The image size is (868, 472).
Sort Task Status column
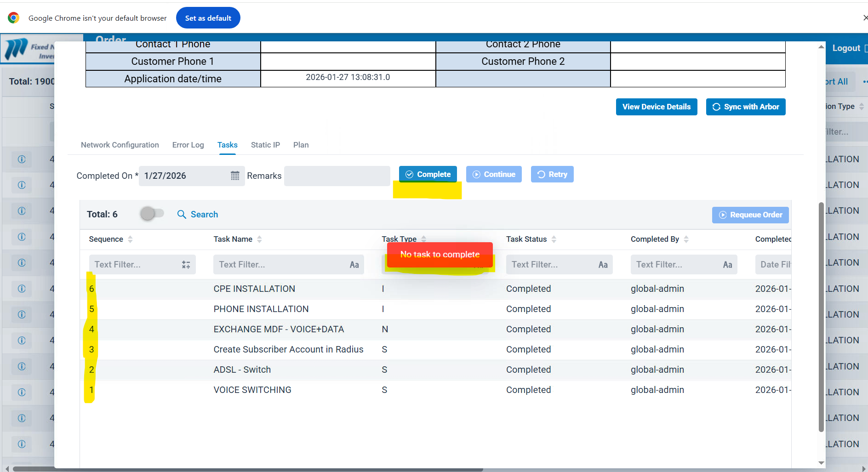coord(554,239)
